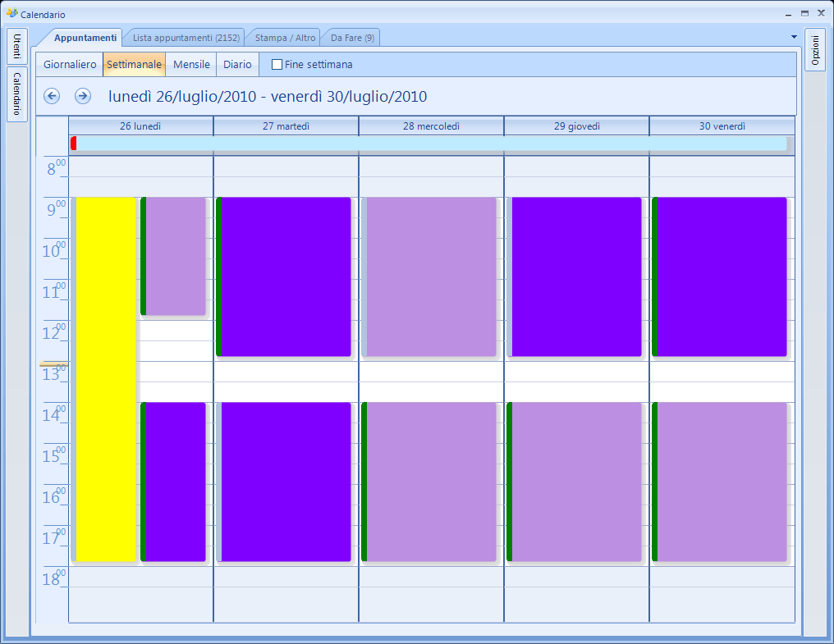Select Wednesday afternoon light purple appointment

[428, 482]
